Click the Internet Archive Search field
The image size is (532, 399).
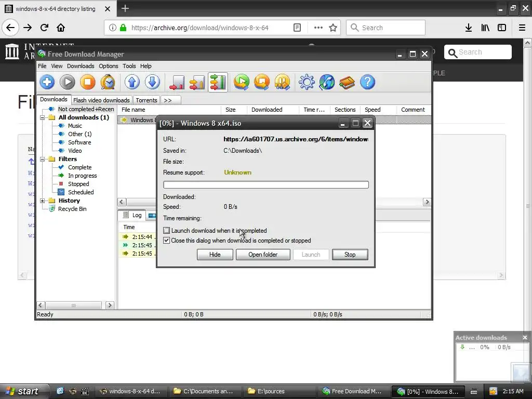click(478, 52)
